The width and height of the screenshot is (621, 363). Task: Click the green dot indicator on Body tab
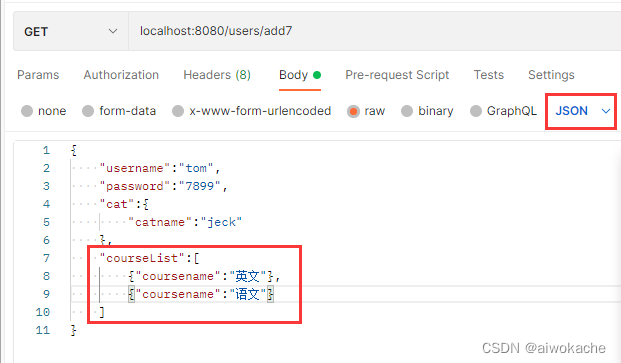click(x=317, y=75)
